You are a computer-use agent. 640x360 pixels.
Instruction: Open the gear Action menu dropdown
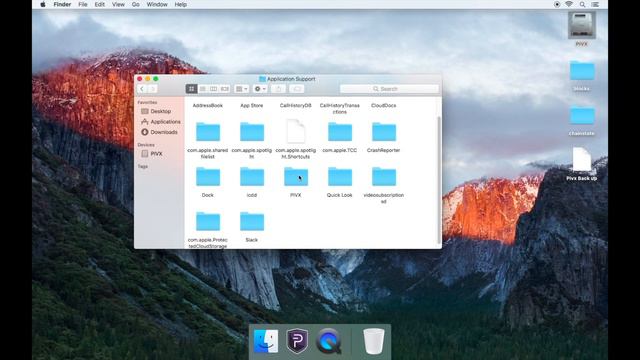click(260, 89)
